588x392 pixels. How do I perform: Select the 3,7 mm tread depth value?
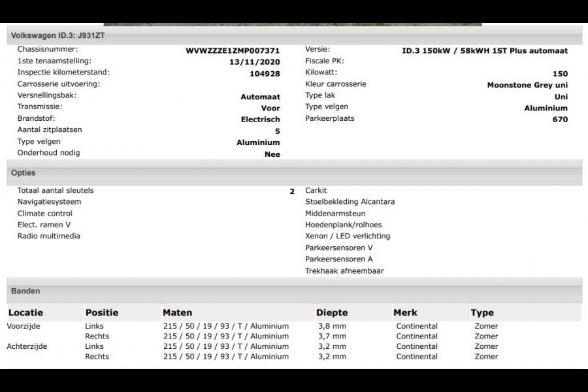click(330, 336)
